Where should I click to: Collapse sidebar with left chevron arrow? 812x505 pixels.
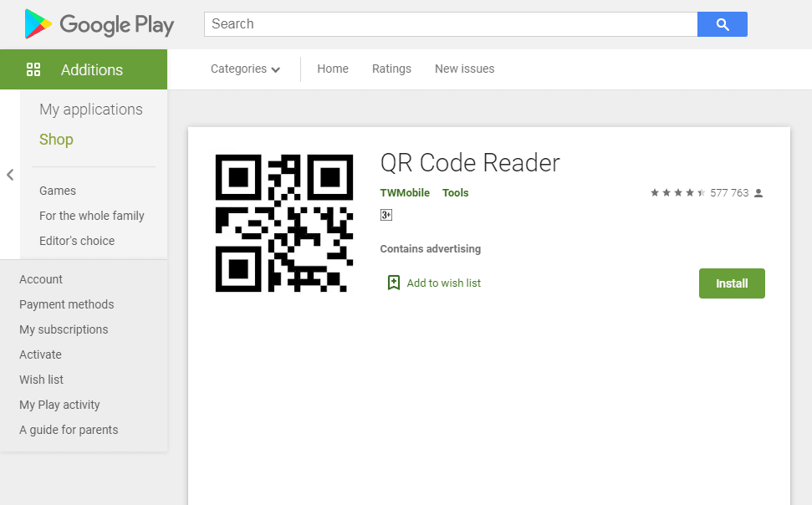(10, 175)
